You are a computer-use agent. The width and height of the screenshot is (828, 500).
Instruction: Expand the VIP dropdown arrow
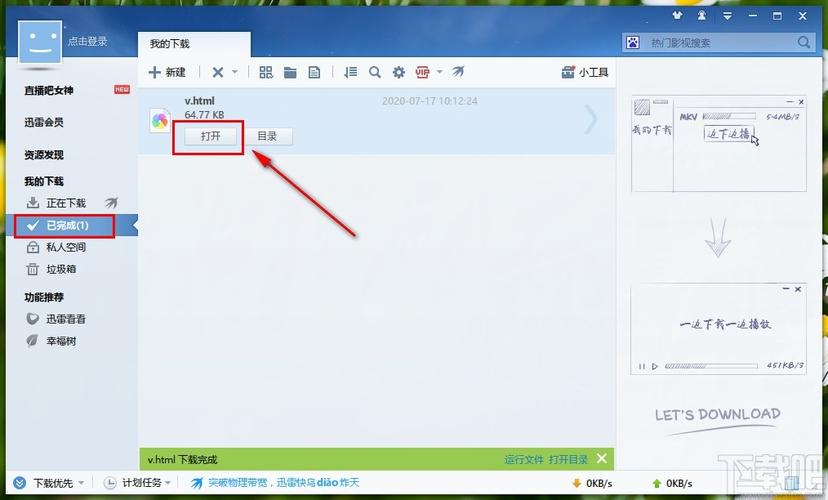pyautogui.click(x=438, y=72)
